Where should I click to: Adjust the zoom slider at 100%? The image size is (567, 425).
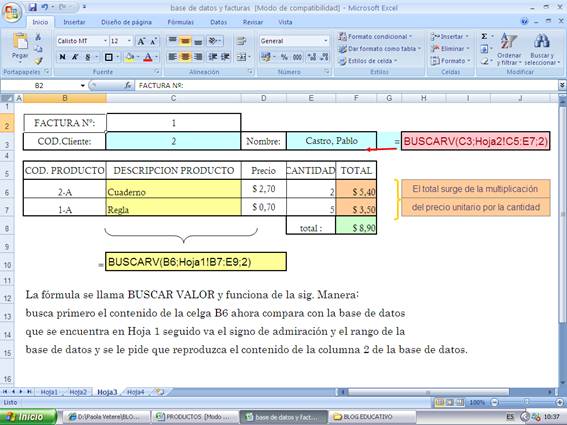click(x=526, y=402)
